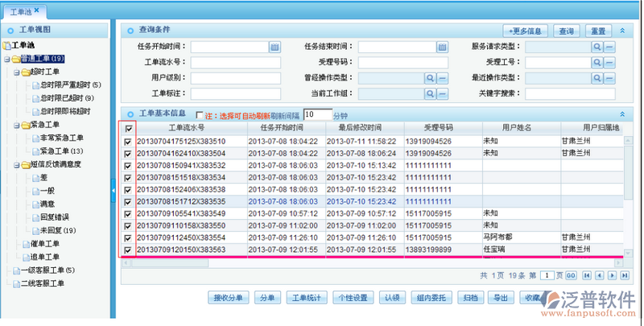Click search icon beside 当前工作组
The width and height of the screenshot is (644, 326).
[x=431, y=93]
